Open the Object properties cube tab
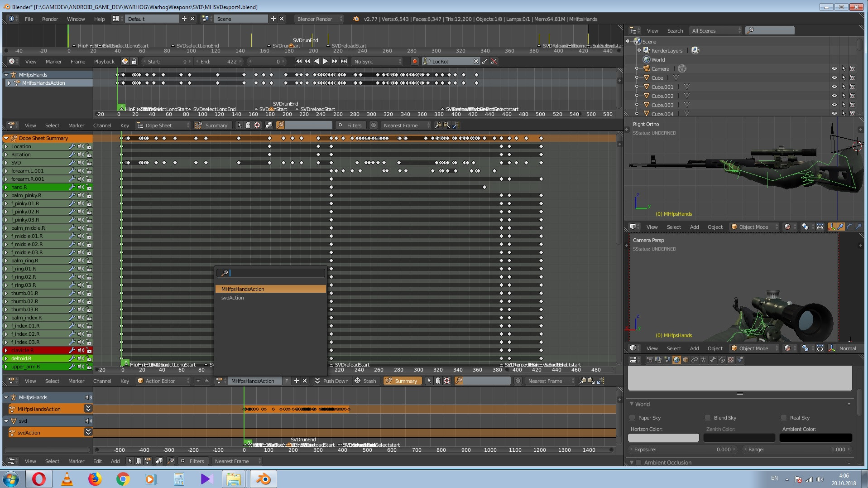This screenshot has height=488, width=868. coord(686,360)
